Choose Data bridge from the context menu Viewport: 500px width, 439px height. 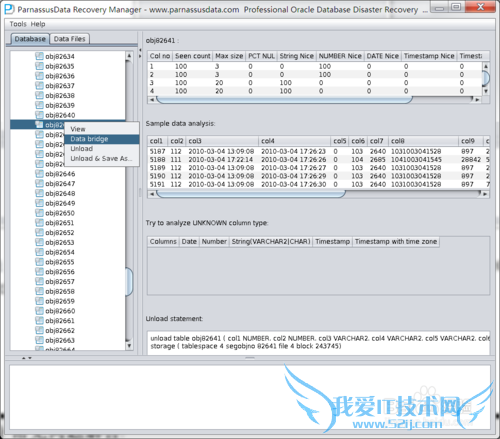pos(102,139)
